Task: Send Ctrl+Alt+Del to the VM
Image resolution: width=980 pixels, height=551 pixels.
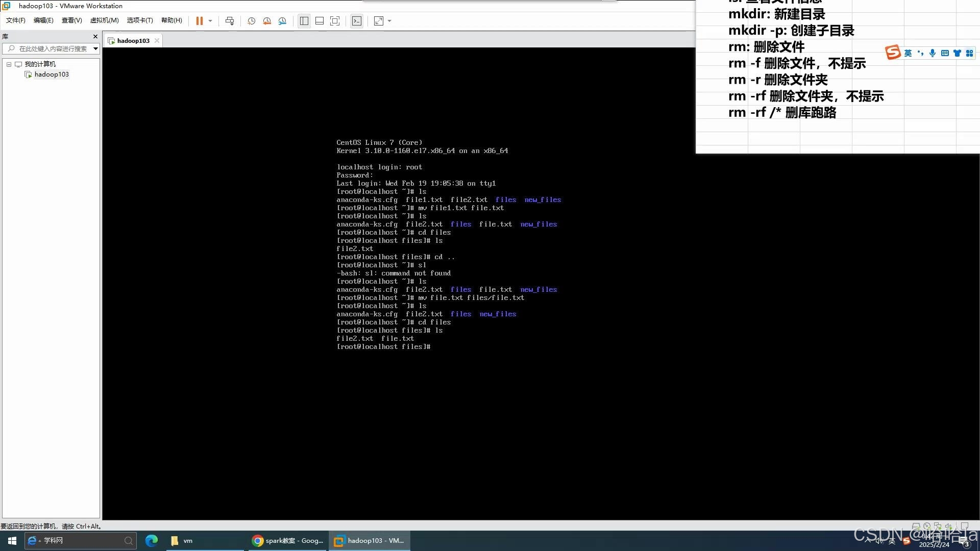Action: click(x=230, y=21)
